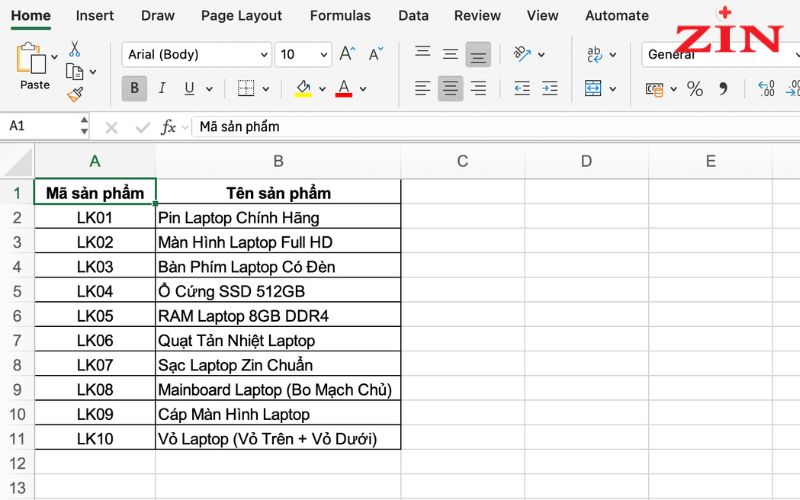Image resolution: width=800 pixels, height=500 pixels.
Task: Open the Insert tab
Action: click(x=95, y=16)
